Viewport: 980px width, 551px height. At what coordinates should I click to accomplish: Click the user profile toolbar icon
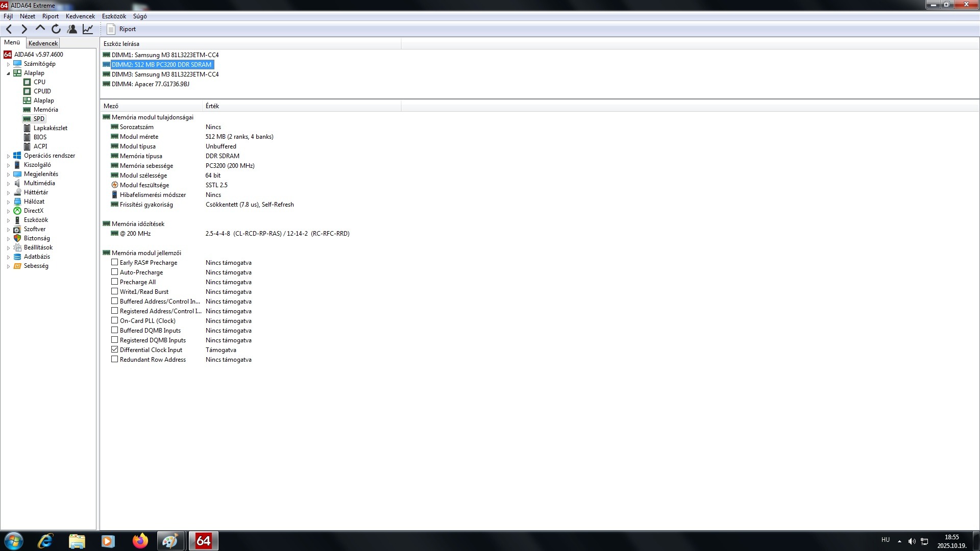72,29
